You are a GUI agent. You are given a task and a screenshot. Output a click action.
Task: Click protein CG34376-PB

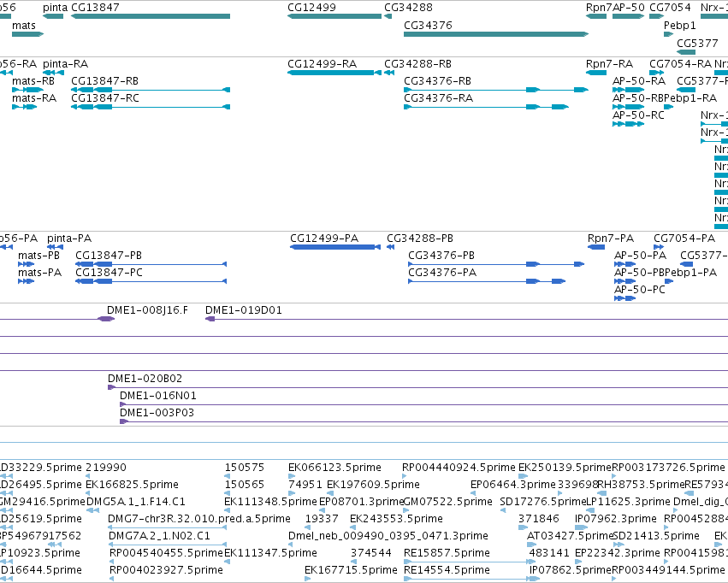[x=496, y=264]
